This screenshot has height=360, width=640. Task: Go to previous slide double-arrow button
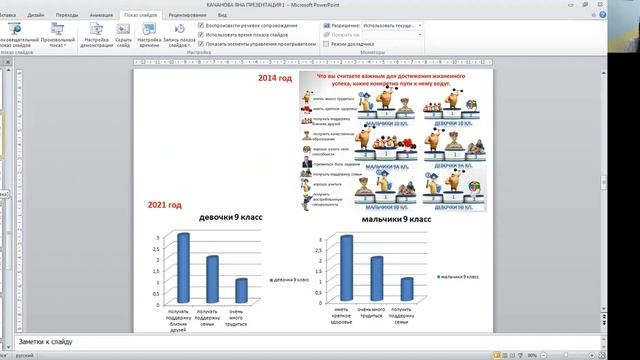pos(604,316)
